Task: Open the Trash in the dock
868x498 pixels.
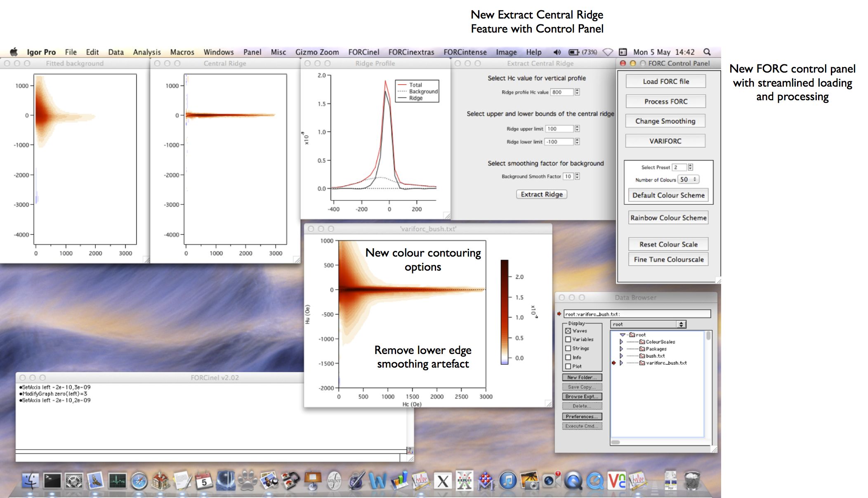Action: (x=692, y=481)
